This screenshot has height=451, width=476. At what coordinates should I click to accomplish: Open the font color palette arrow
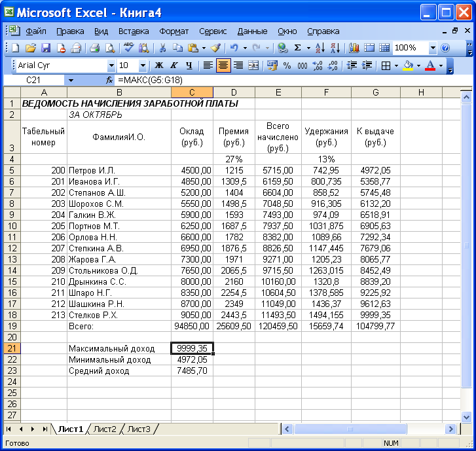coord(441,65)
